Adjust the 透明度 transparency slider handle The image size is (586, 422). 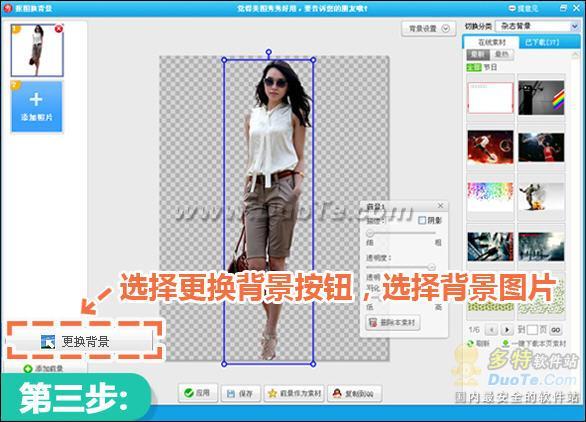coord(432,267)
